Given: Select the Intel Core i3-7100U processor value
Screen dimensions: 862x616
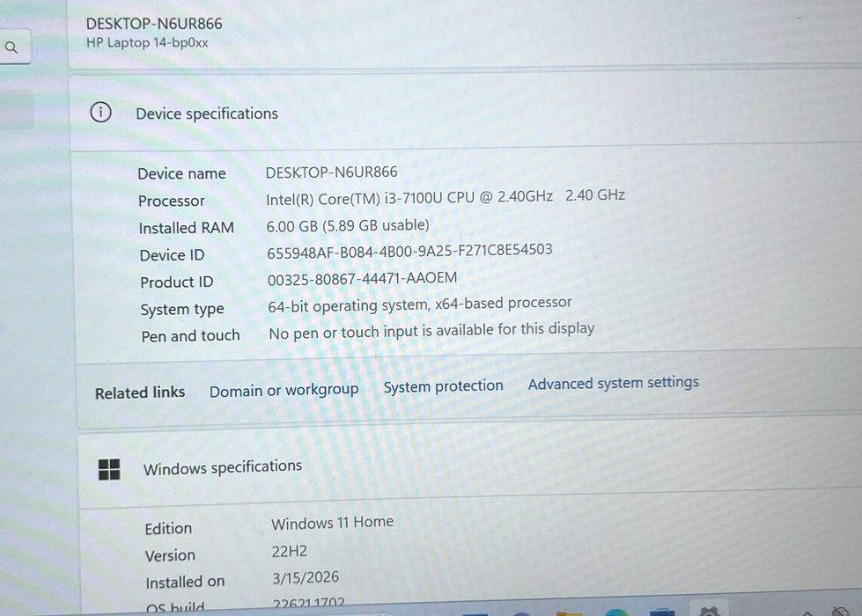Looking at the screenshot, I should (446, 197).
